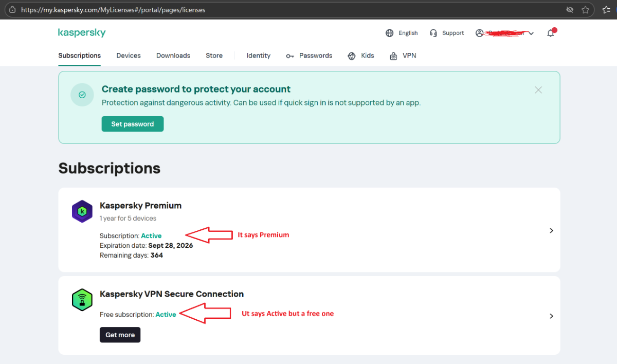Open the user account dropdown

click(504, 33)
